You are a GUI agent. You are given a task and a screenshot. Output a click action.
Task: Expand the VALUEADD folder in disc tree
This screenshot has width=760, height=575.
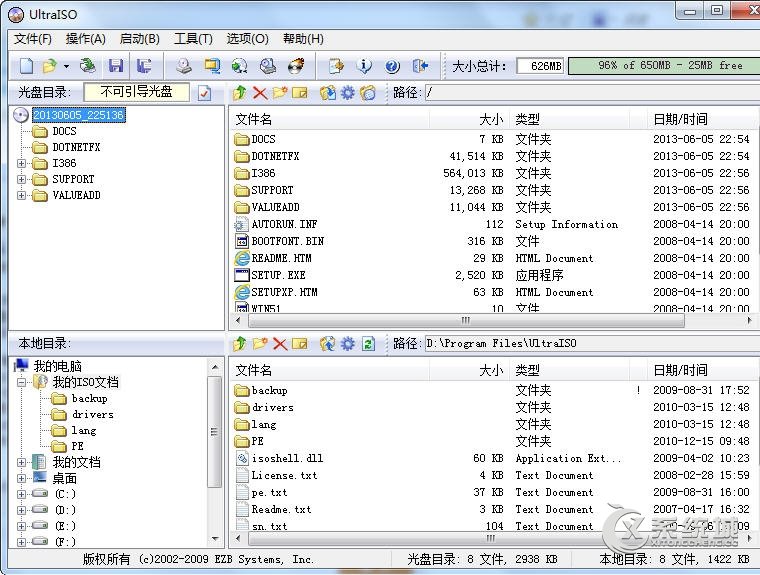(21, 195)
